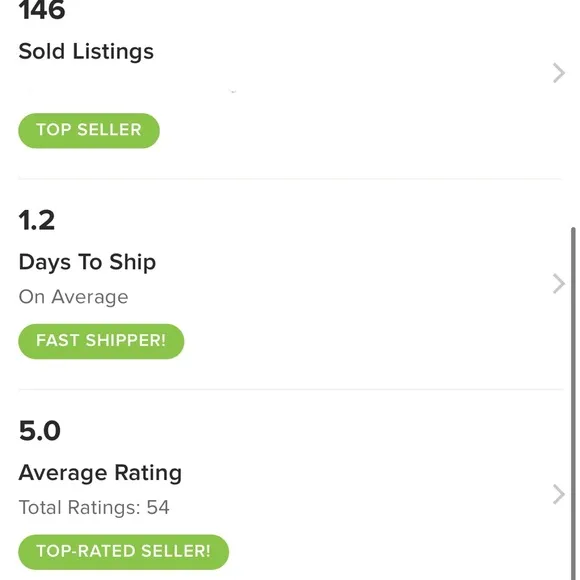The height and width of the screenshot is (580, 580).
Task: Open Sold Listings details via chevron arrow
Action: (x=559, y=73)
